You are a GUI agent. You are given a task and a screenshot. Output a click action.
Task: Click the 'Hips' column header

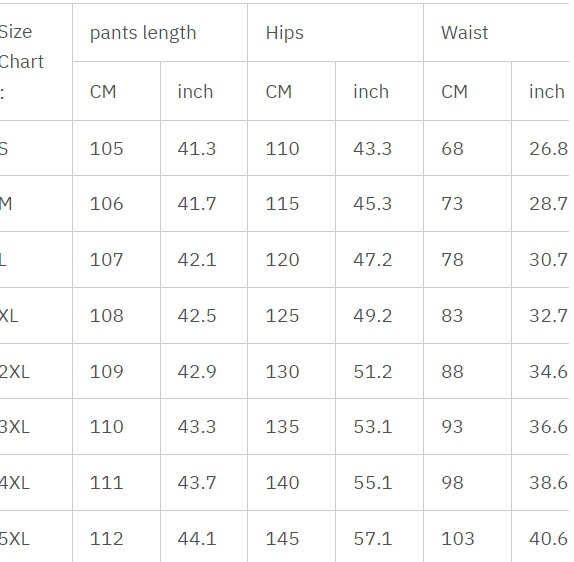tap(284, 33)
